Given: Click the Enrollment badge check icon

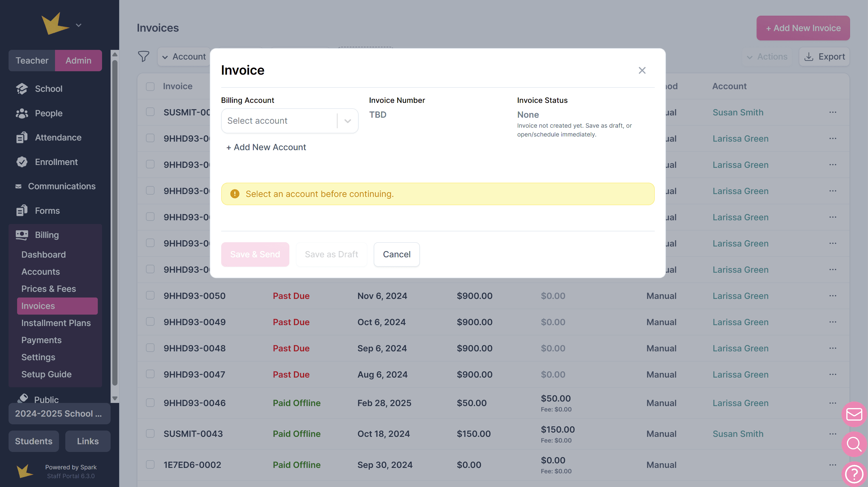Looking at the screenshot, I should [x=22, y=162].
